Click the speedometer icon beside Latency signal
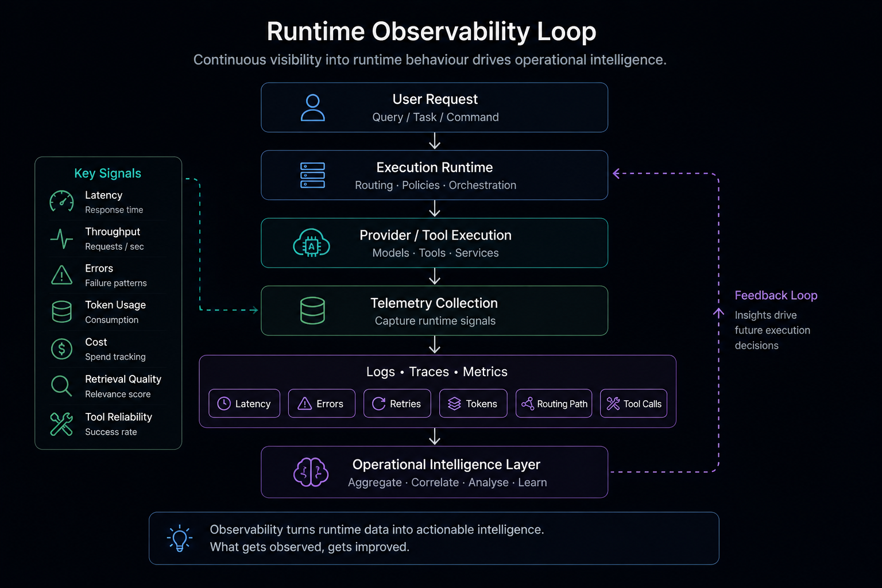882x588 pixels. [61, 202]
